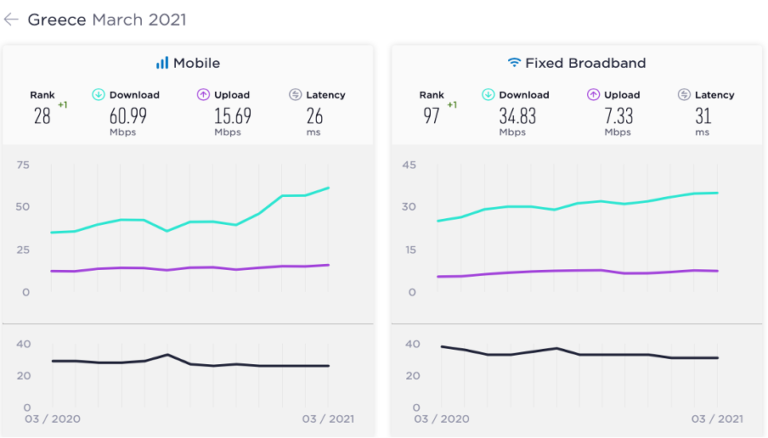Screen dimensions: 768x438
Task: Click the Fixed Broadband latency value 31
Action: (703, 116)
